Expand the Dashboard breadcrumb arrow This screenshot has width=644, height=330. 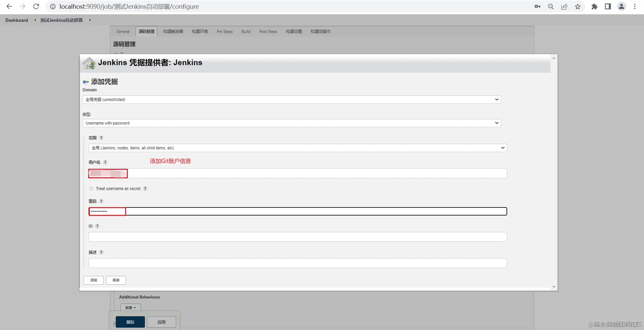pos(35,20)
